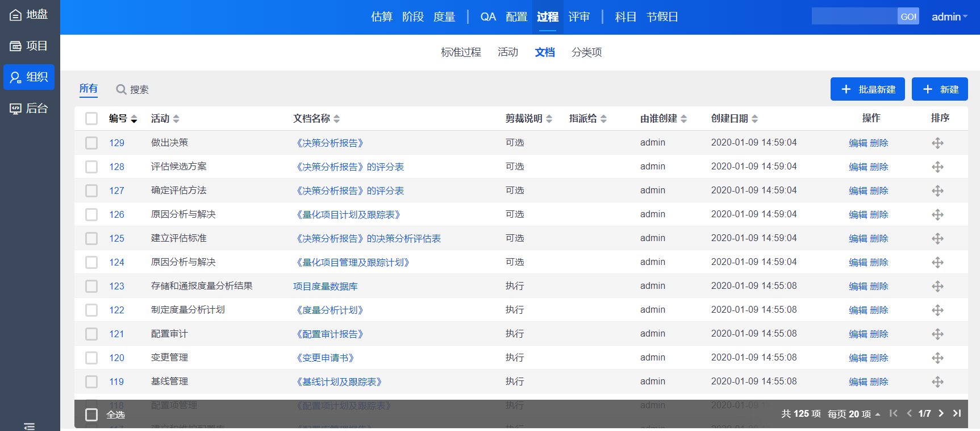Jump to the last page
The image size is (980, 431).
tap(957, 413)
